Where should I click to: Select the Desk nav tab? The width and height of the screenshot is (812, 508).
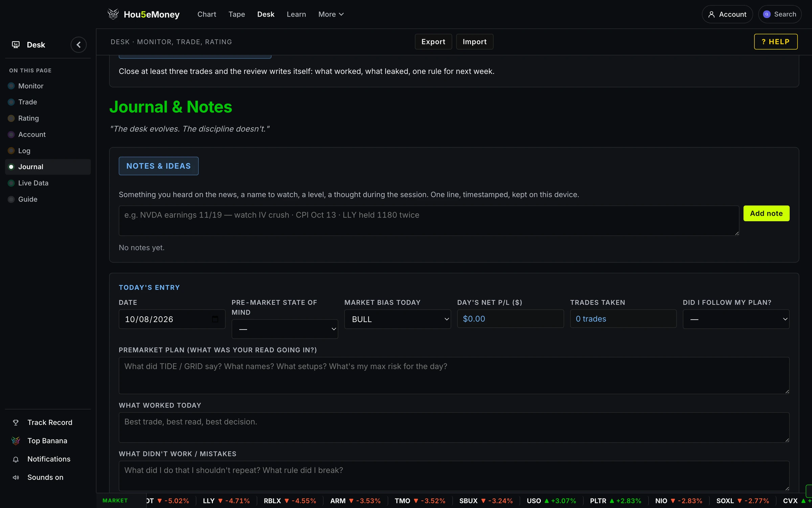266,14
